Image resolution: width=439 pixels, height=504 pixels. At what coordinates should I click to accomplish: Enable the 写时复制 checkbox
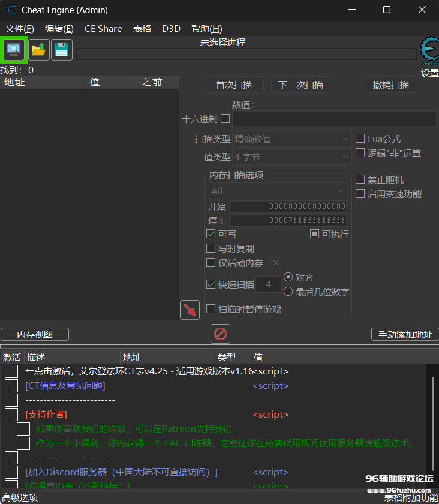coord(211,248)
